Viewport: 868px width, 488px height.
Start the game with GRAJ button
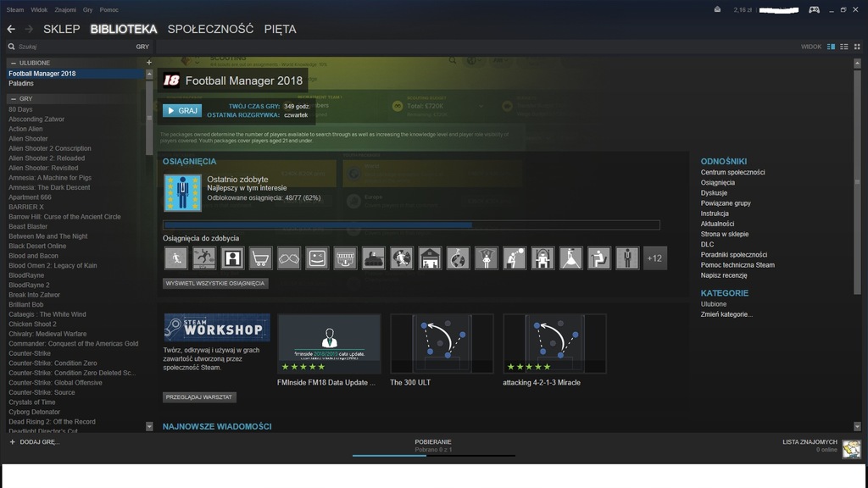[x=182, y=111]
